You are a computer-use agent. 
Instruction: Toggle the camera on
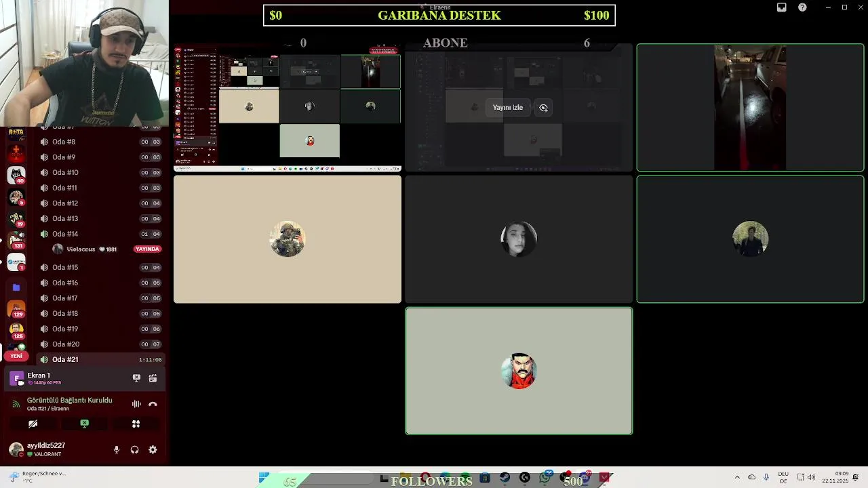(x=33, y=424)
